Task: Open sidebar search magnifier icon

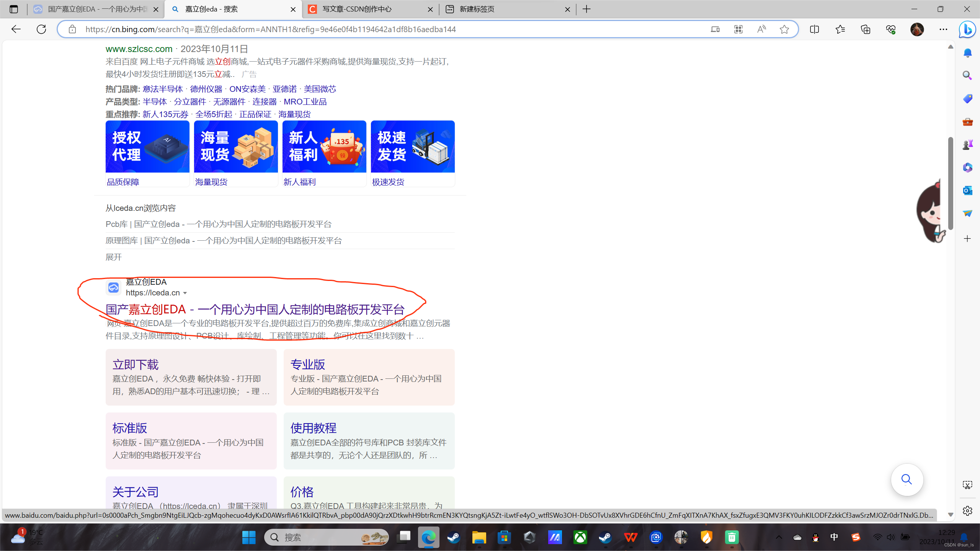Action: pyautogui.click(x=967, y=75)
